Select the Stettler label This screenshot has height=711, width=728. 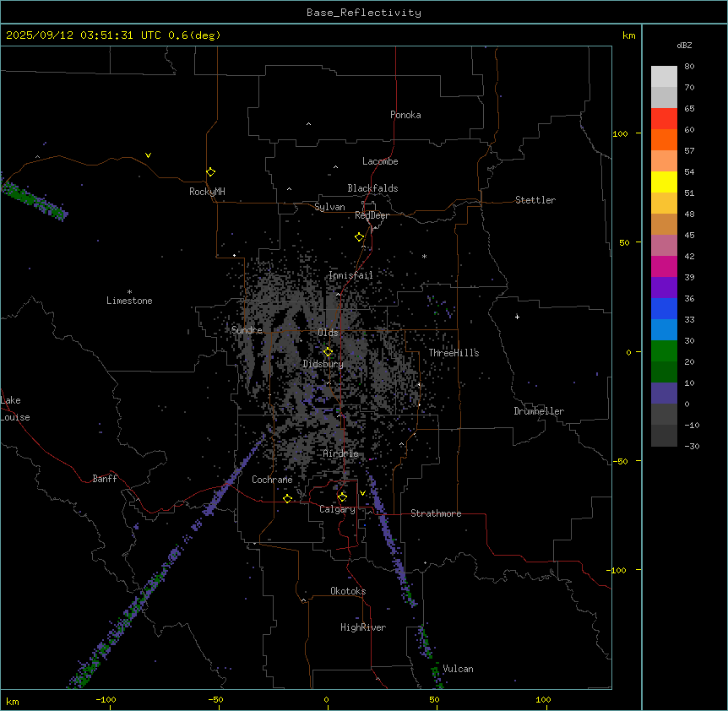coord(535,200)
